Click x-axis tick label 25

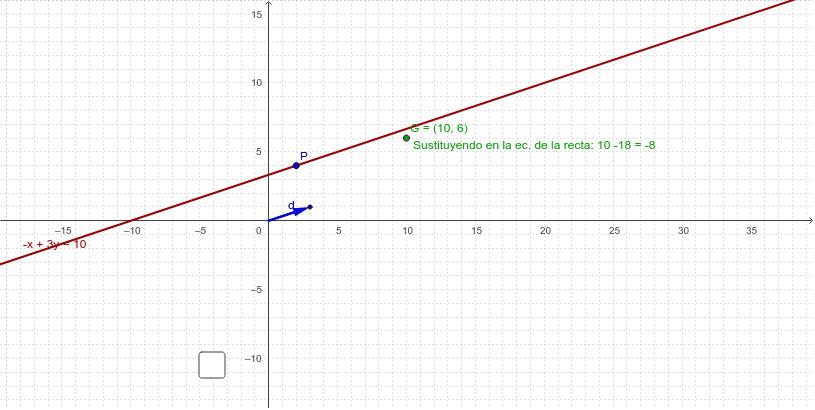click(x=614, y=231)
